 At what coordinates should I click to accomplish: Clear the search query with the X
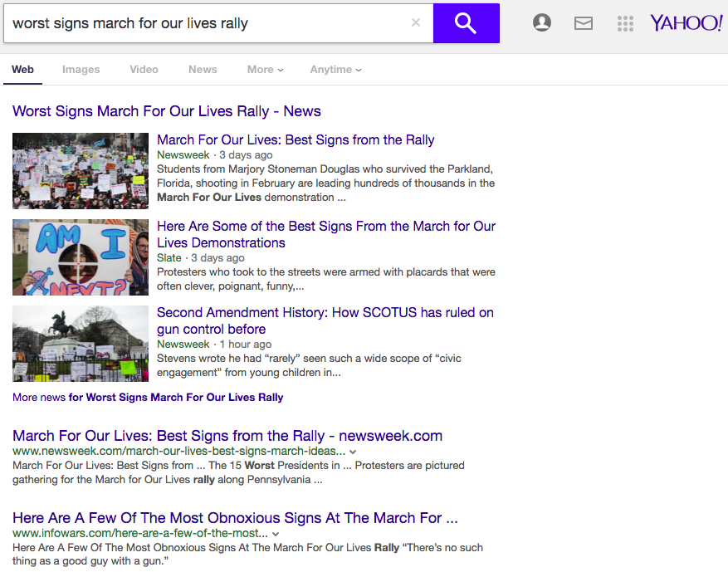pos(416,22)
